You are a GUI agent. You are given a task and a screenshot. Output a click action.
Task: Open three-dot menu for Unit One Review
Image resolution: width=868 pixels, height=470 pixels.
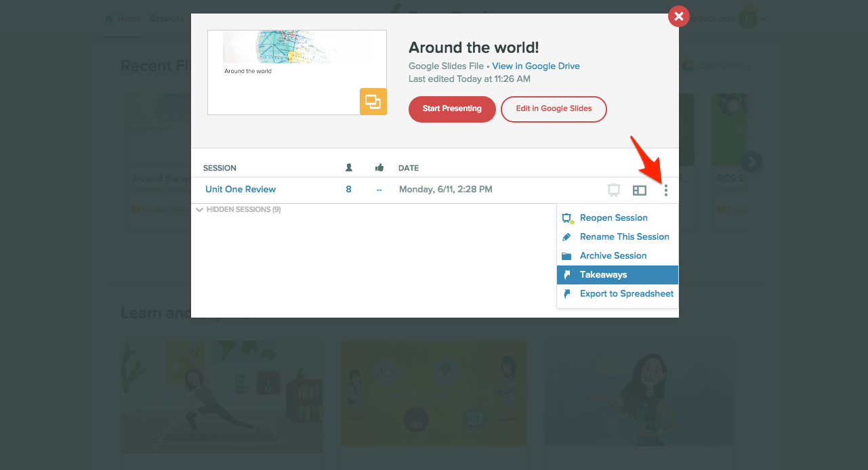[666, 190]
